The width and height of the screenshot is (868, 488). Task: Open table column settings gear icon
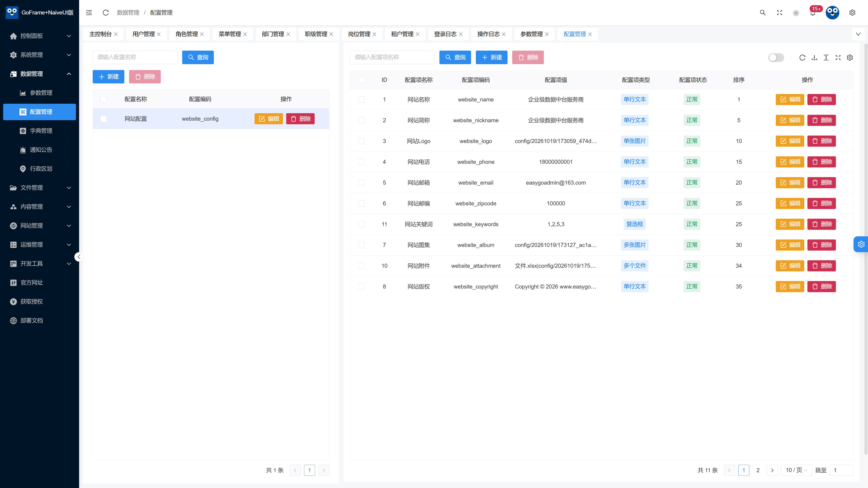click(850, 58)
